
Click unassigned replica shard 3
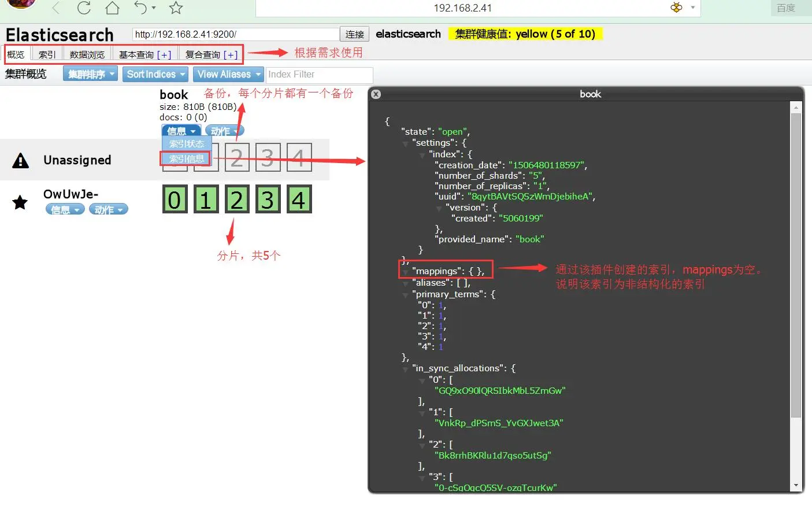click(x=268, y=157)
